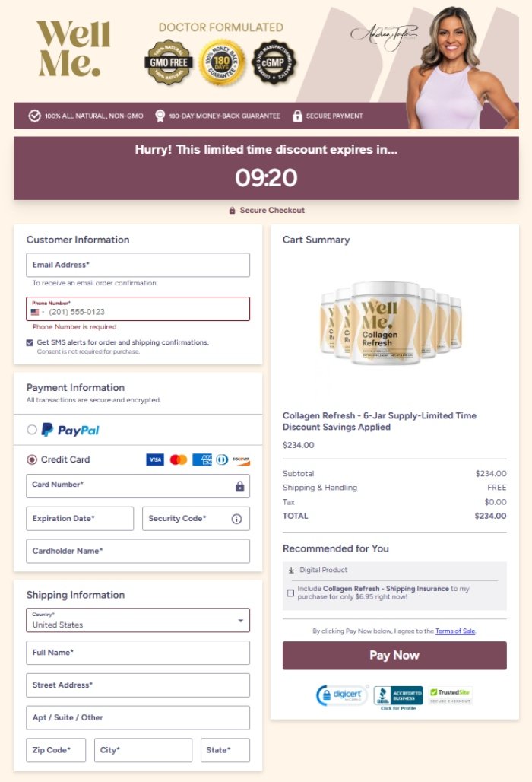This screenshot has width=532, height=782.
Task: Open the Country dropdown
Action: [242, 619]
